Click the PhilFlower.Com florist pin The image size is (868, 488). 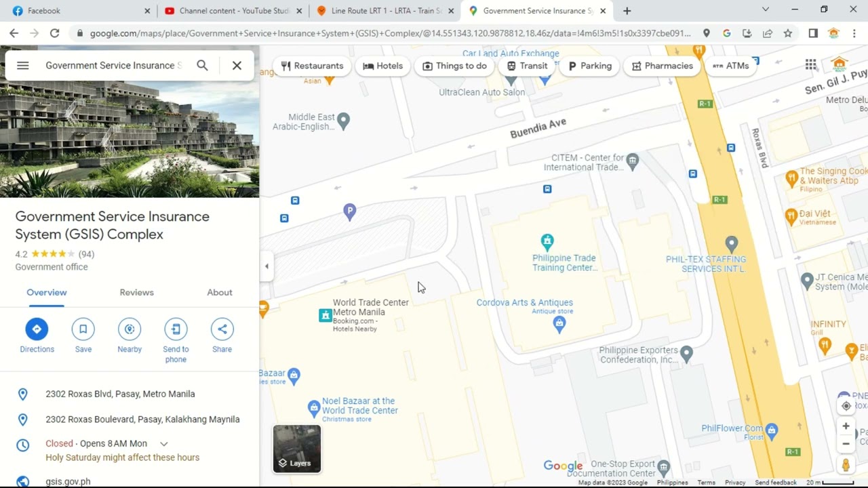[771, 430]
